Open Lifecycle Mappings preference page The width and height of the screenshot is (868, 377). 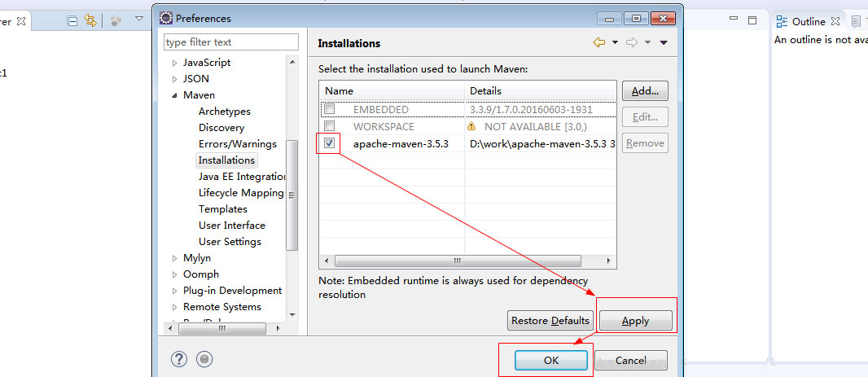(x=241, y=193)
